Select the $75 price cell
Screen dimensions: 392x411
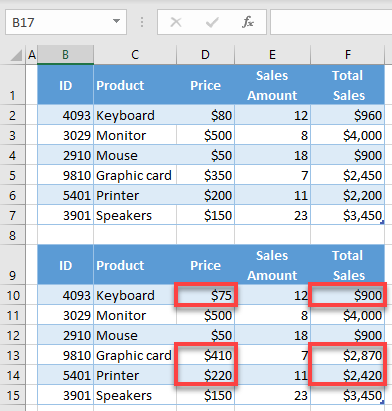(205, 295)
